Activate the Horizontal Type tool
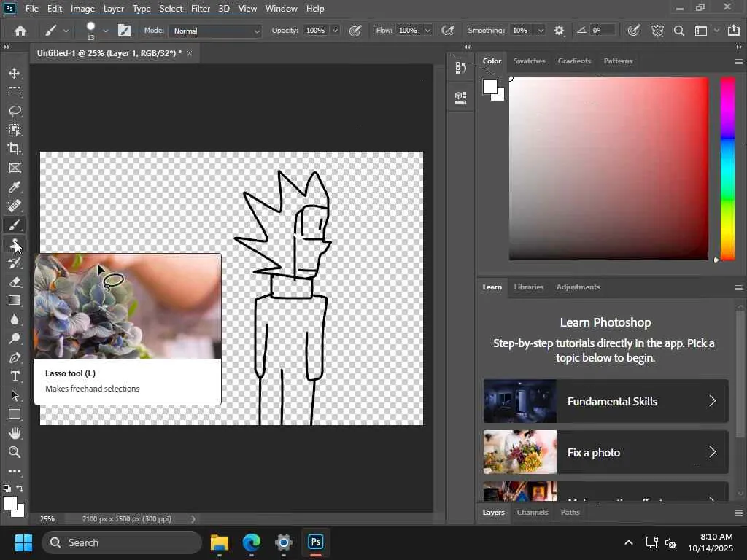The height and width of the screenshot is (560, 747). pos(15,376)
